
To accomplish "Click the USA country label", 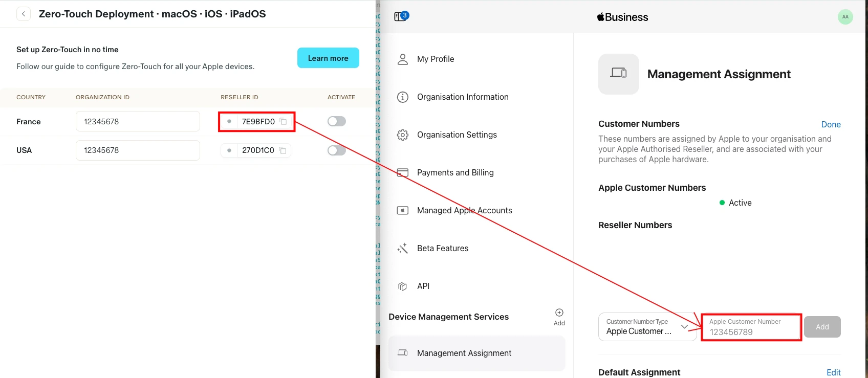I will (x=24, y=150).
